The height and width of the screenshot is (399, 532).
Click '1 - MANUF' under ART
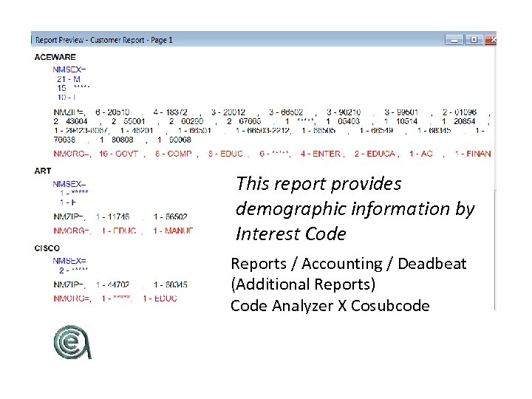pyautogui.click(x=173, y=231)
